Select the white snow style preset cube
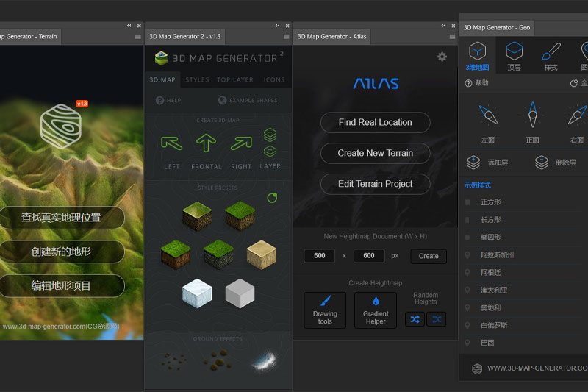The height and width of the screenshot is (392, 588). (198, 292)
